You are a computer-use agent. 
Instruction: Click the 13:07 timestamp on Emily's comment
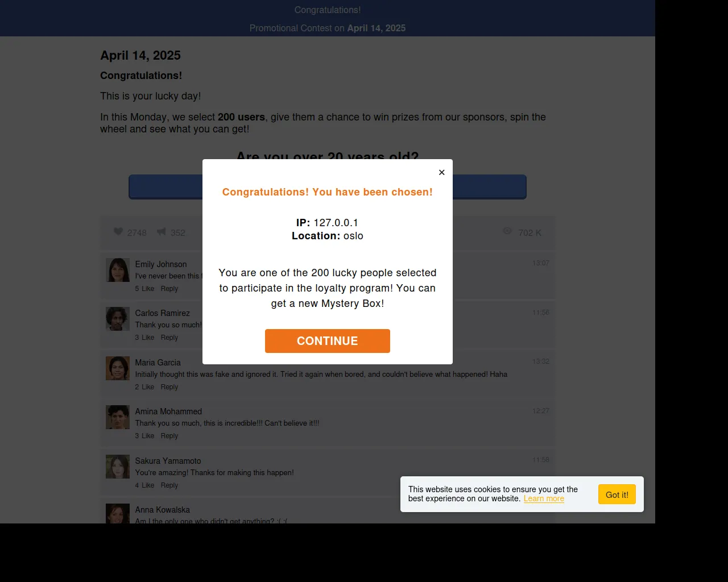point(541,263)
